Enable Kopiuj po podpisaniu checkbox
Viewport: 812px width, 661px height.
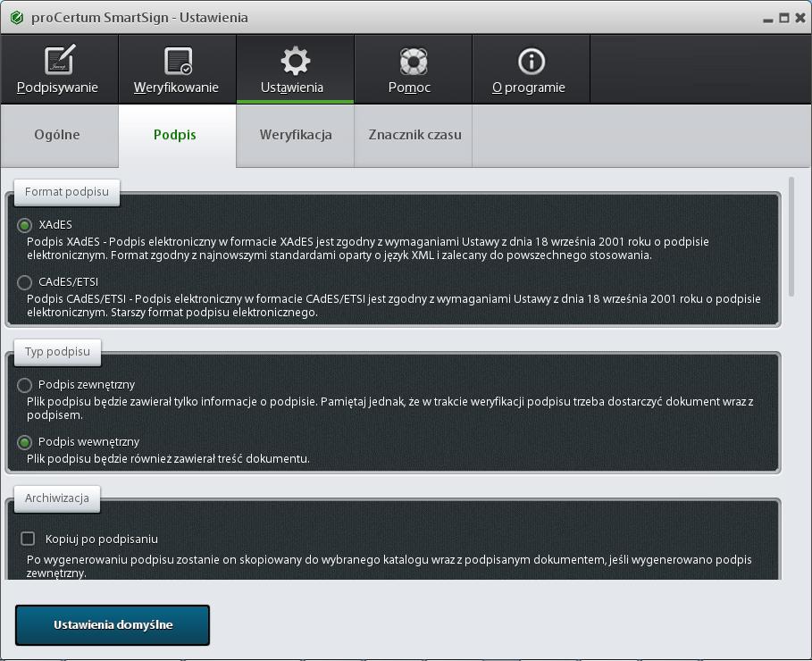[28, 539]
